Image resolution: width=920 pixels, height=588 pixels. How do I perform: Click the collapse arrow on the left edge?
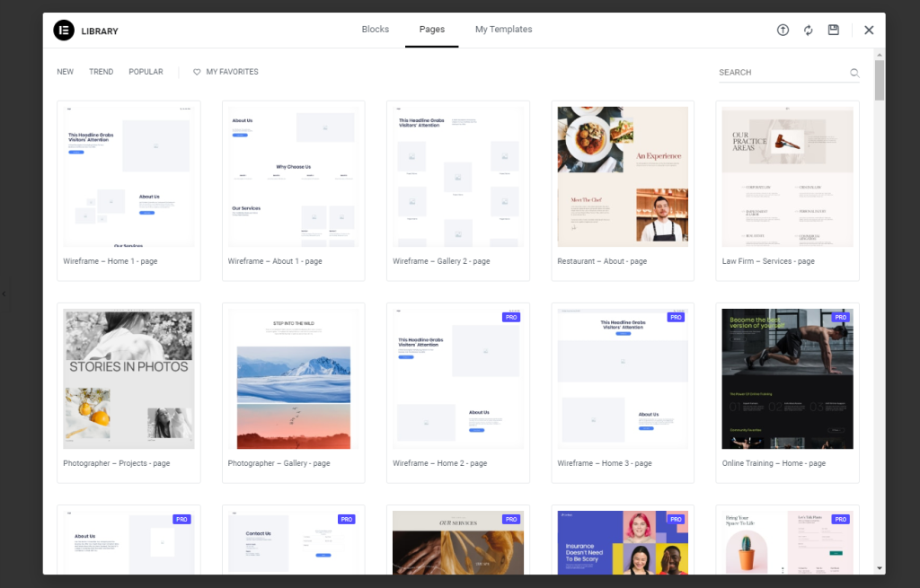pyautogui.click(x=4, y=294)
